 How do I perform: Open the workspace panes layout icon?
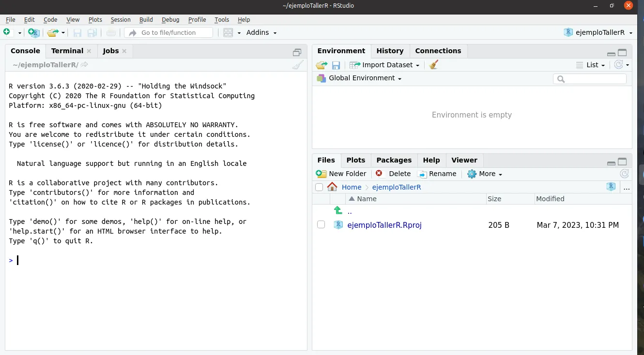point(229,32)
